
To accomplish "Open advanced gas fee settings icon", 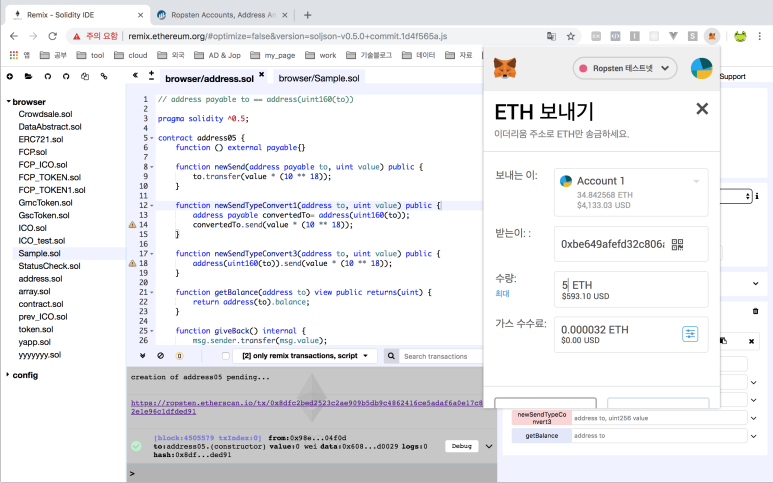I will click(690, 334).
